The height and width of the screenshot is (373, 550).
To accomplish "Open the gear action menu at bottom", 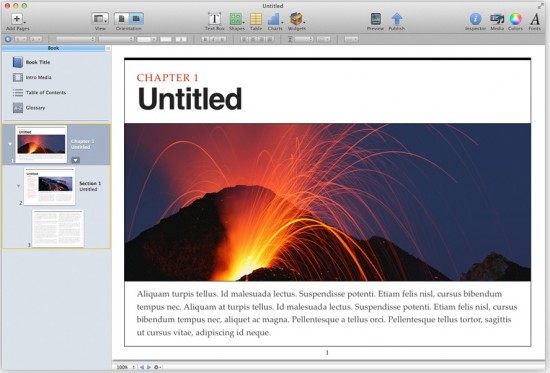I will [157, 367].
